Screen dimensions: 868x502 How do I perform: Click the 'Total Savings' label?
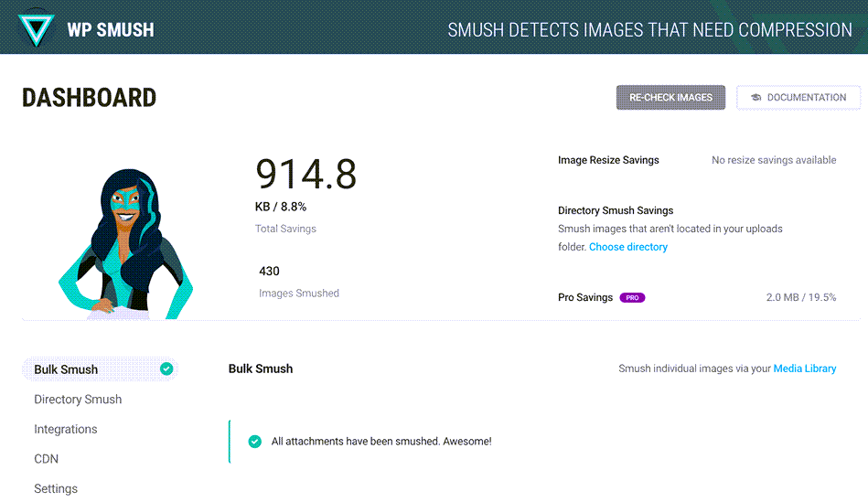click(x=285, y=229)
